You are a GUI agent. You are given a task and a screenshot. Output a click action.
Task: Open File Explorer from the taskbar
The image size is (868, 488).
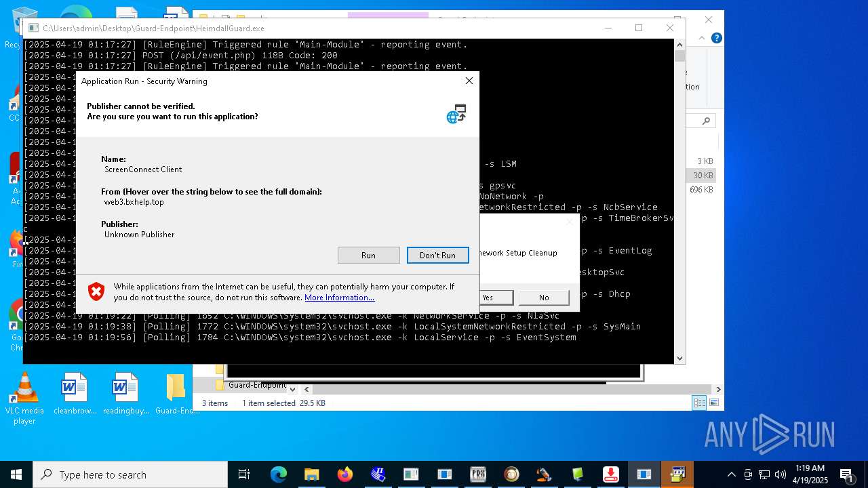tap(311, 474)
